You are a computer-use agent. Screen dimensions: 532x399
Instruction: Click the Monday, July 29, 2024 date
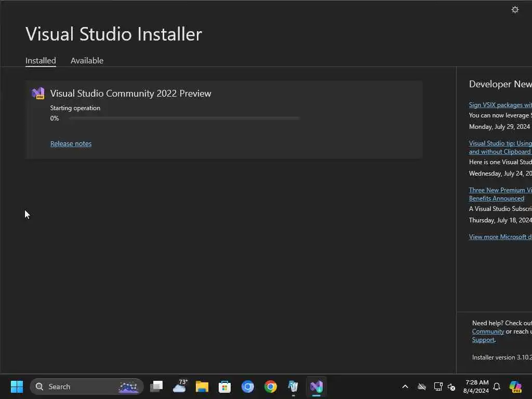pos(499,127)
